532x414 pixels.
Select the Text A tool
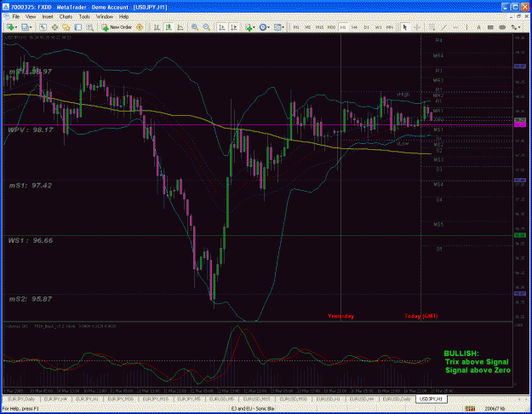pyautogui.click(x=478, y=27)
